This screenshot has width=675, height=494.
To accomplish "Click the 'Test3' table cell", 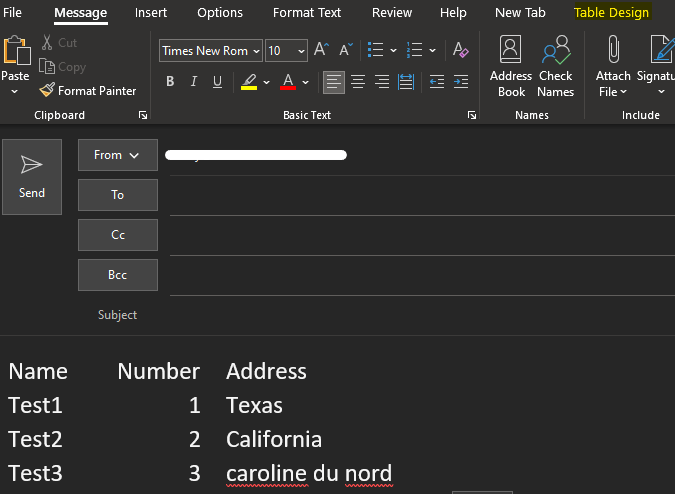I will (35, 473).
